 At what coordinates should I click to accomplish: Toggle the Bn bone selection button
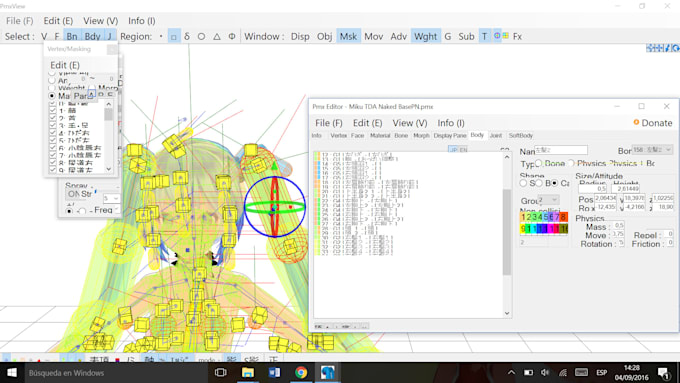pos(72,36)
